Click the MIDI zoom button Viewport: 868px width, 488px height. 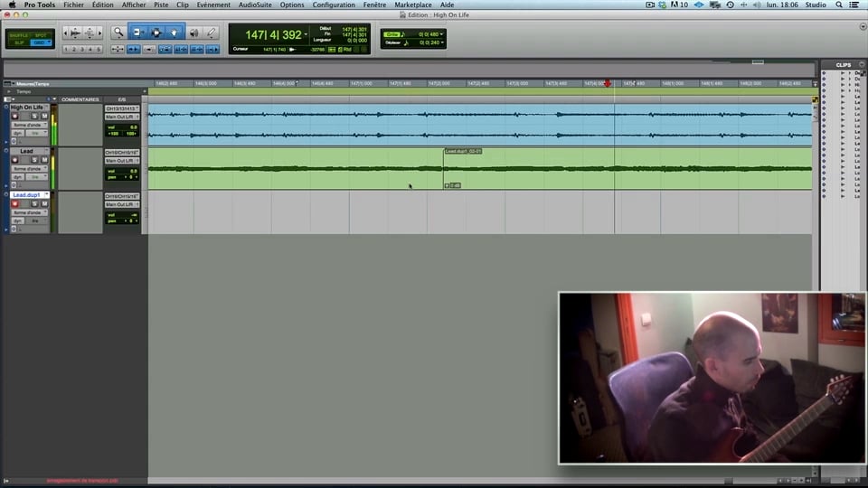pos(90,33)
